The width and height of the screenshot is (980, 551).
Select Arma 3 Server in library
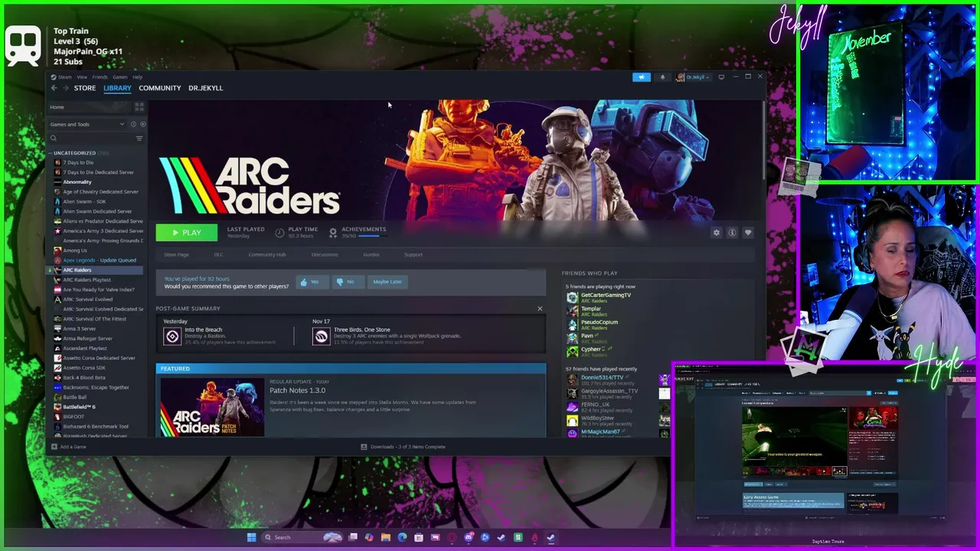click(x=80, y=329)
